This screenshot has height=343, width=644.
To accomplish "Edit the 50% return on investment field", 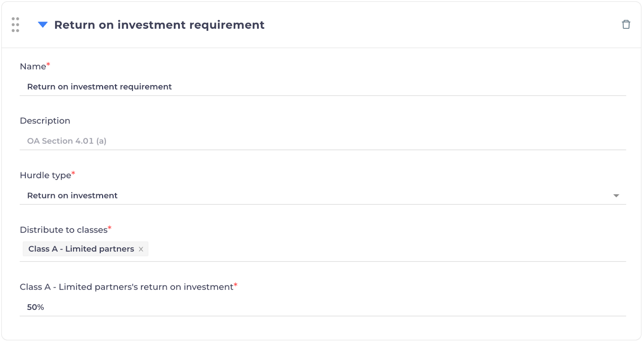I will [x=322, y=307].
